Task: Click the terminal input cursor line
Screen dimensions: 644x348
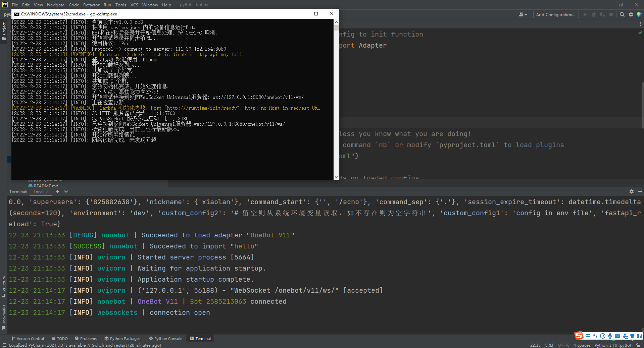Action: (11, 324)
